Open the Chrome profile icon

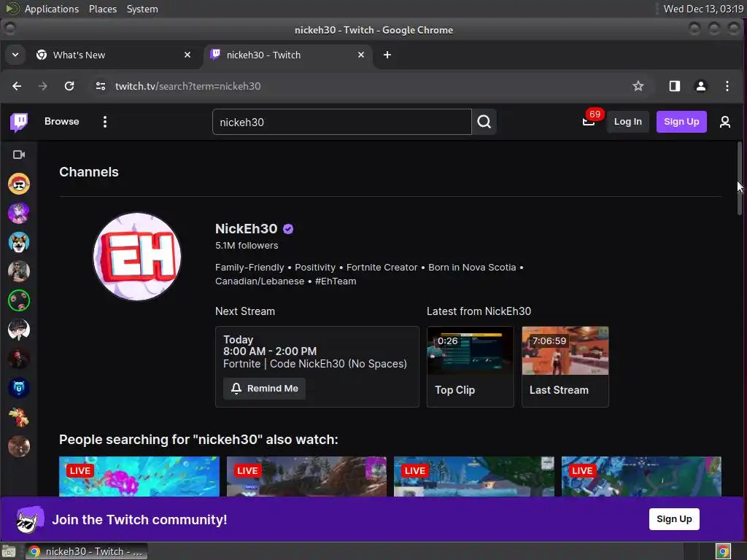(701, 86)
